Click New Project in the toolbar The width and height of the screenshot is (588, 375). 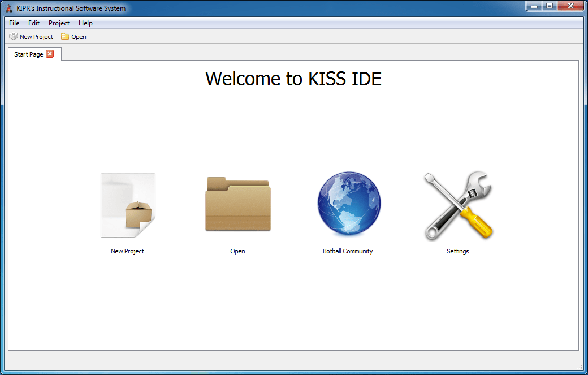point(31,36)
